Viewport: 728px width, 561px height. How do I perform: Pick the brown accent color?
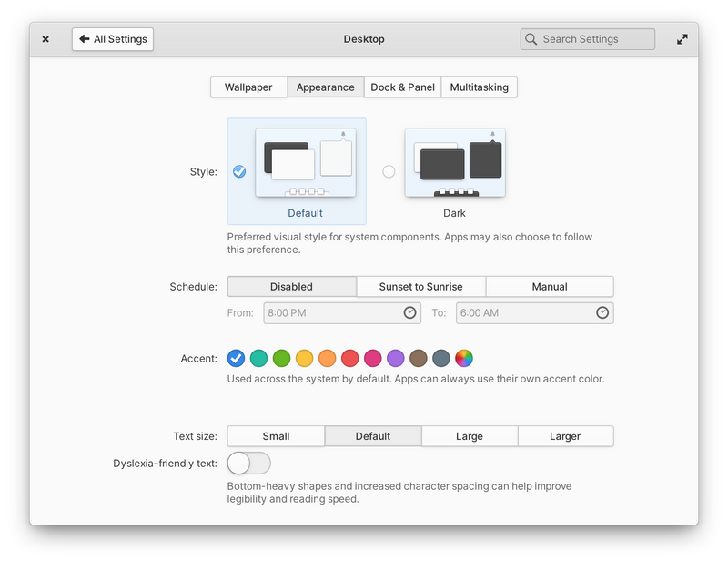click(419, 358)
